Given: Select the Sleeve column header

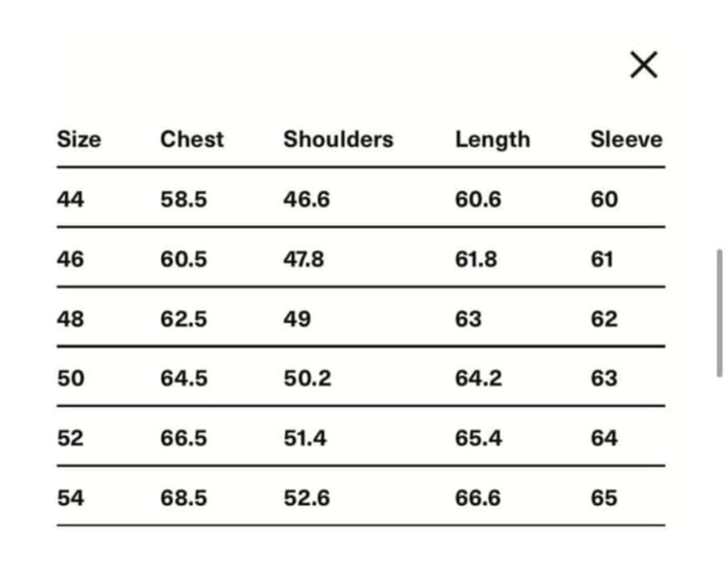Looking at the screenshot, I should coord(626,139).
